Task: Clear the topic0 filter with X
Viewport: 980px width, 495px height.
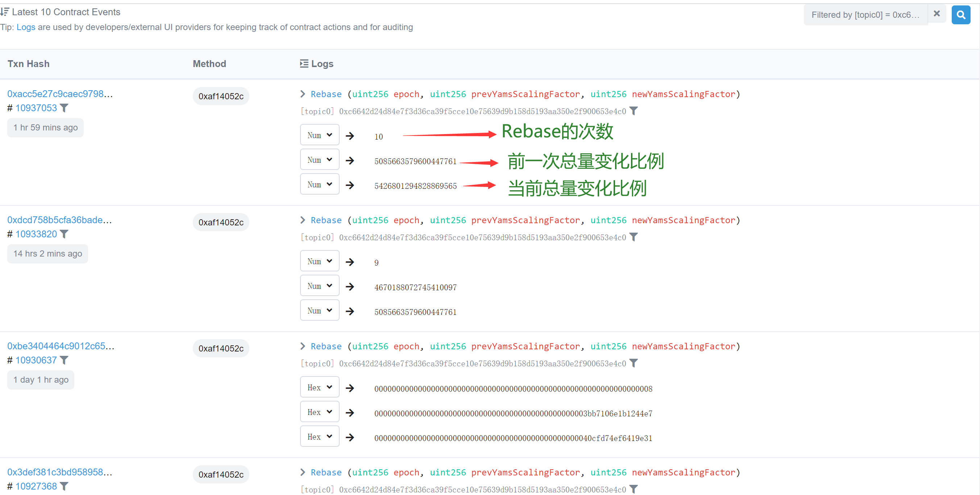Action: click(x=937, y=14)
